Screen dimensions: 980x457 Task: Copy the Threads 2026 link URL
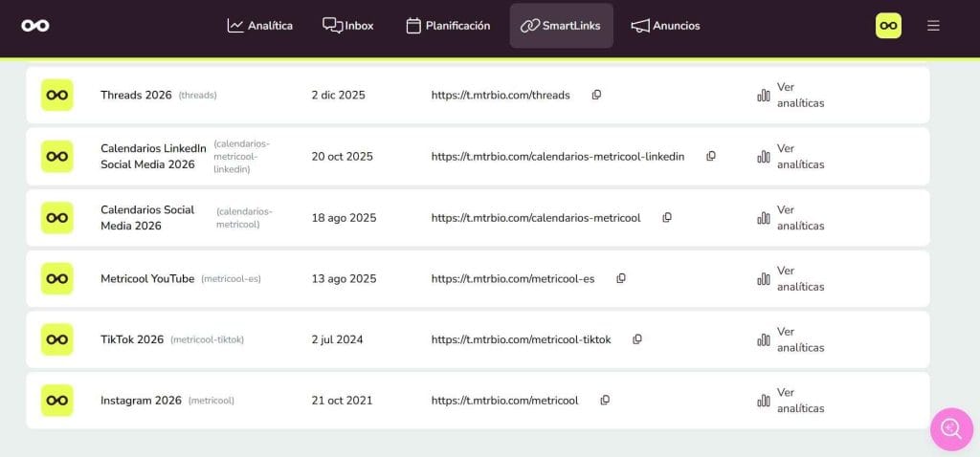tap(596, 95)
